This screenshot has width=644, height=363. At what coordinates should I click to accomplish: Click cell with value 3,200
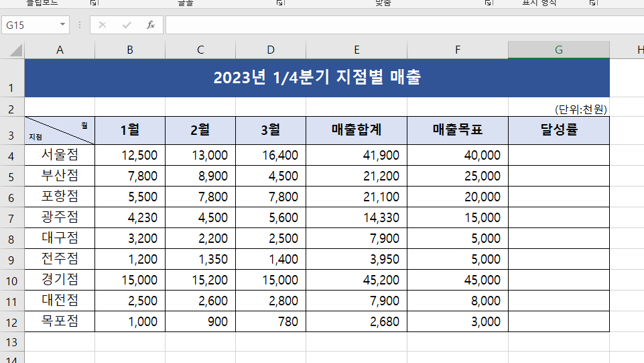coord(130,238)
